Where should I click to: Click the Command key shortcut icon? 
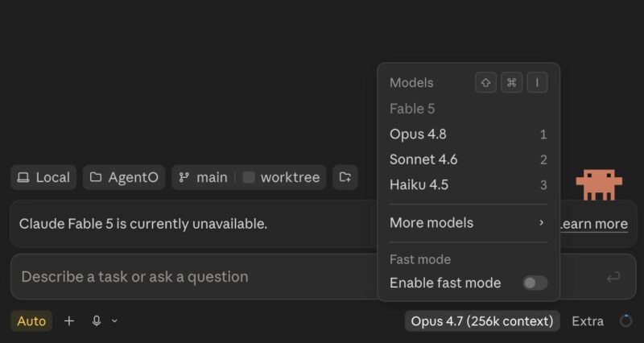[511, 83]
